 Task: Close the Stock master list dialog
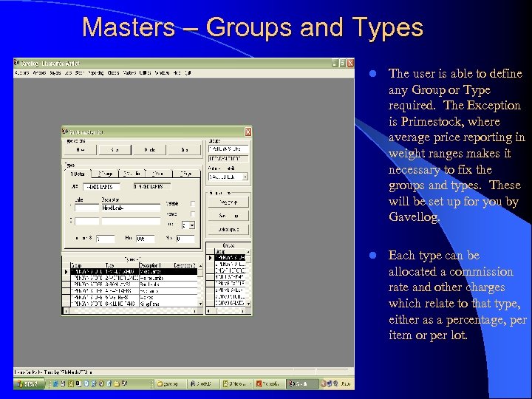coord(248,132)
